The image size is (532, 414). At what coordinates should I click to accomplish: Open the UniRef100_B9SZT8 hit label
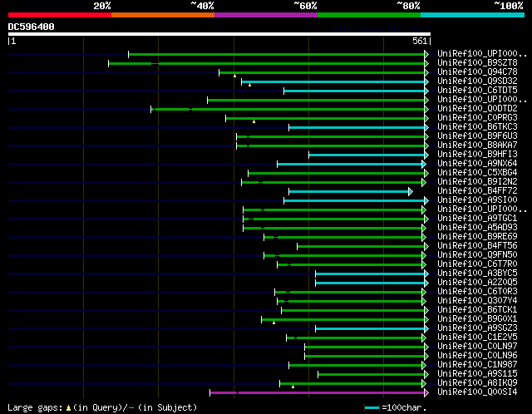pos(477,63)
